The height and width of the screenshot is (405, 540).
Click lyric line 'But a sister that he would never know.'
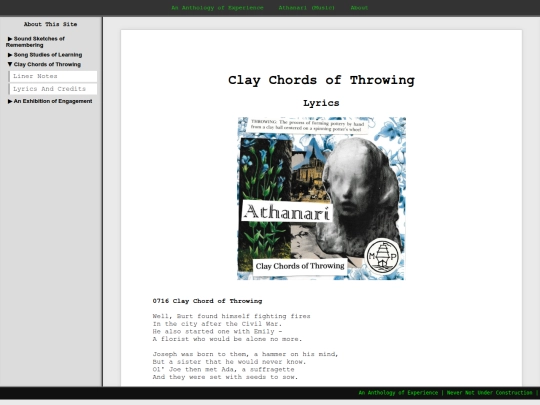pyautogui.click(x=229, y=362)
